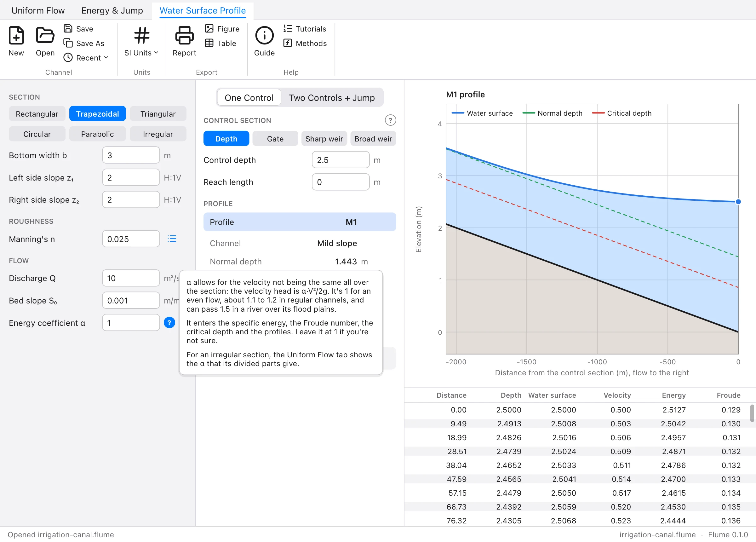The height and width of the screenshot is (542, 756).
Task: Click the M1 Profile result row
Action: tap(300, 222)
